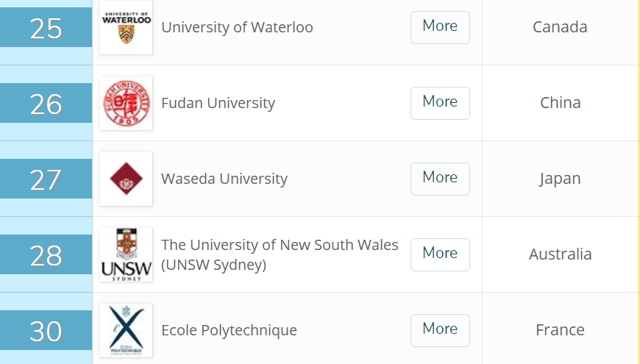Click the Waseda University maroon diamond logo
Screen dimensions: 640x364
tap(126, 179)
